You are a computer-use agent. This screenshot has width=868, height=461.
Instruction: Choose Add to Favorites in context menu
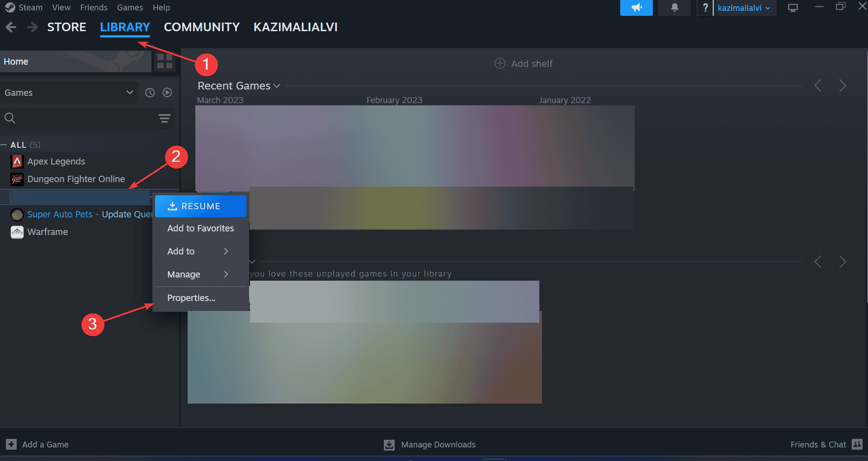(x=201, y=228)
